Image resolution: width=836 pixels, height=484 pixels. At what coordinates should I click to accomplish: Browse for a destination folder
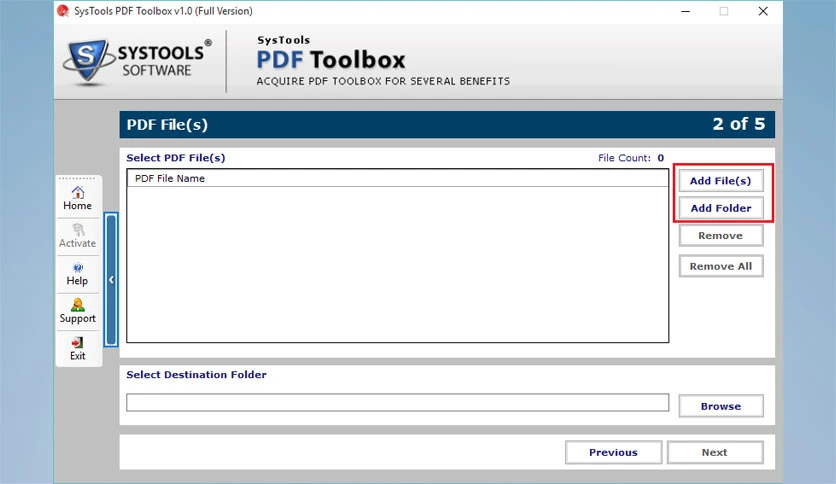coord(721,406)
